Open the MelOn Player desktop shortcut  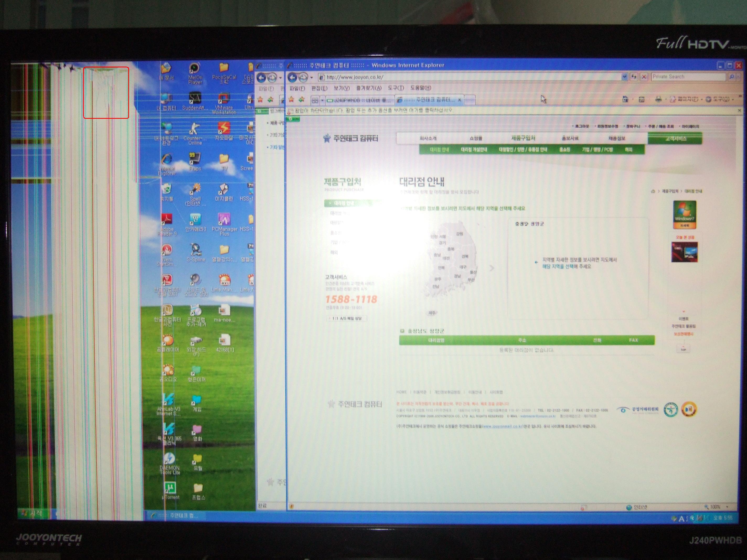tap(195, 73)
